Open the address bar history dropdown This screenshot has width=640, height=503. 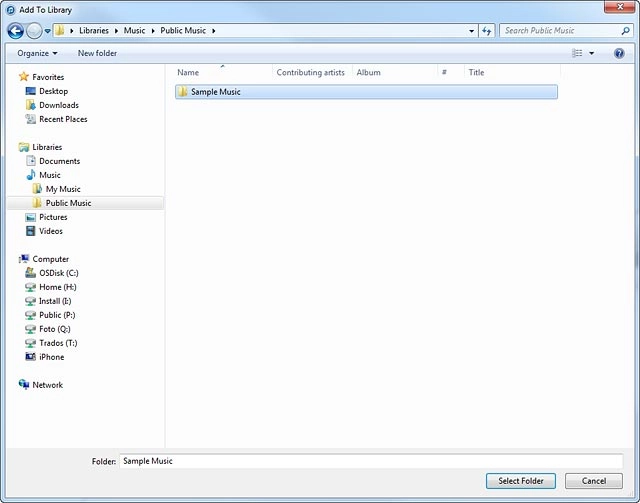472,31
